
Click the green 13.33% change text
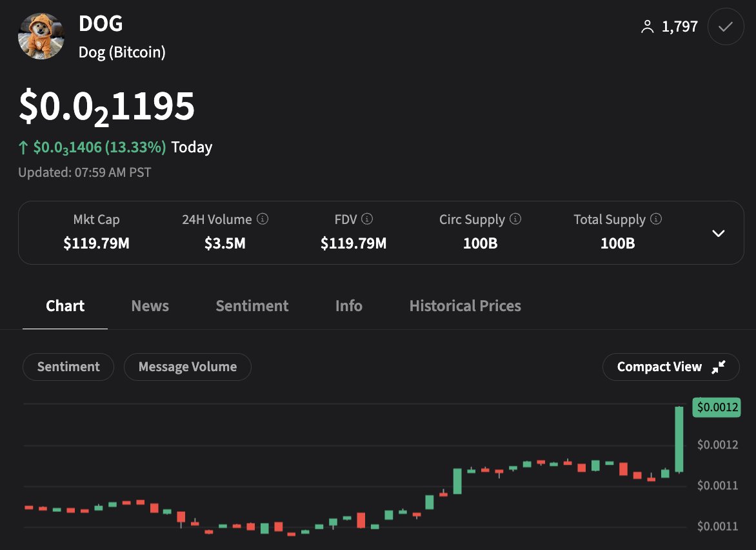coord(135,147)
